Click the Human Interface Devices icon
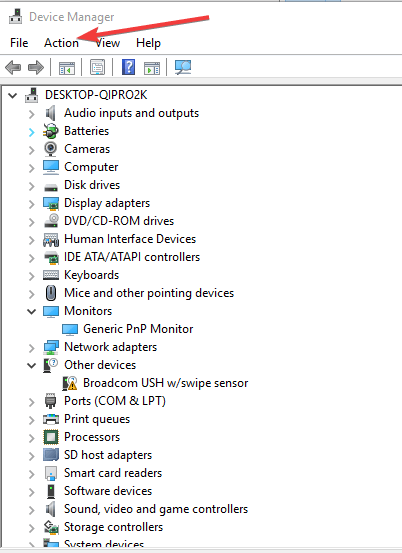This screenshot has height=553, width=402. pyautogui.click(x=51, y=239)
